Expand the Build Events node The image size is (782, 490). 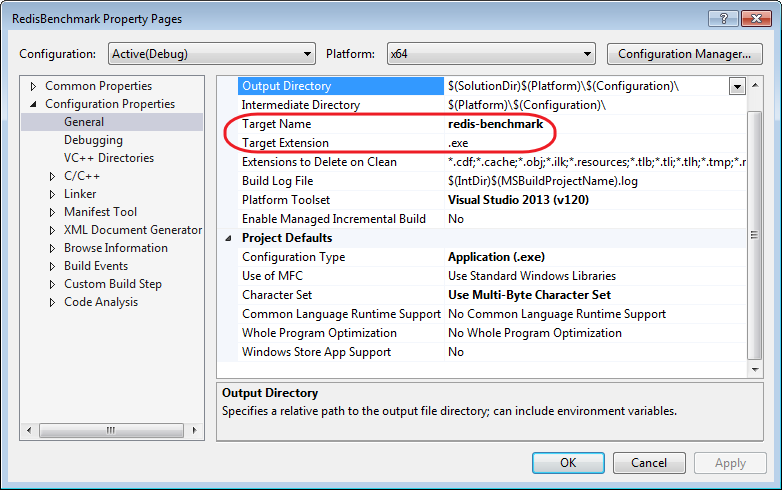(x=53, y=266)
